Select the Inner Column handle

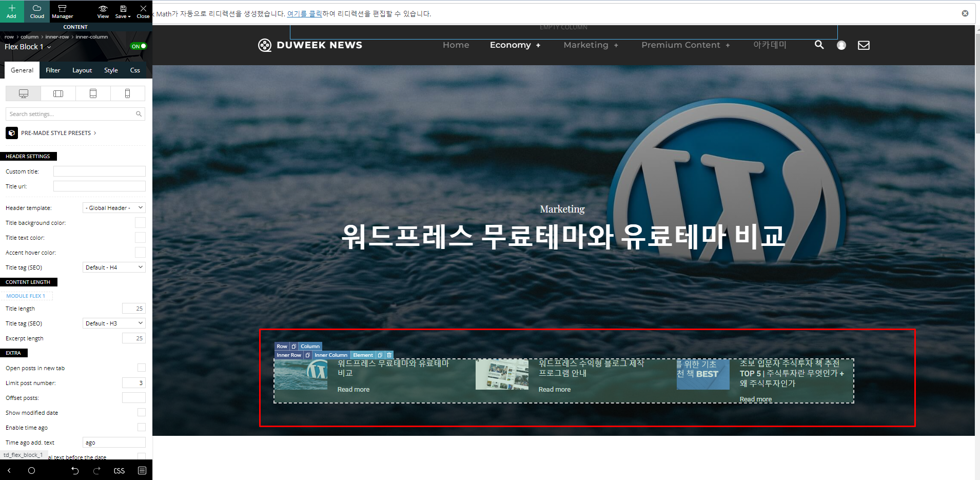[x=331, y=355]
